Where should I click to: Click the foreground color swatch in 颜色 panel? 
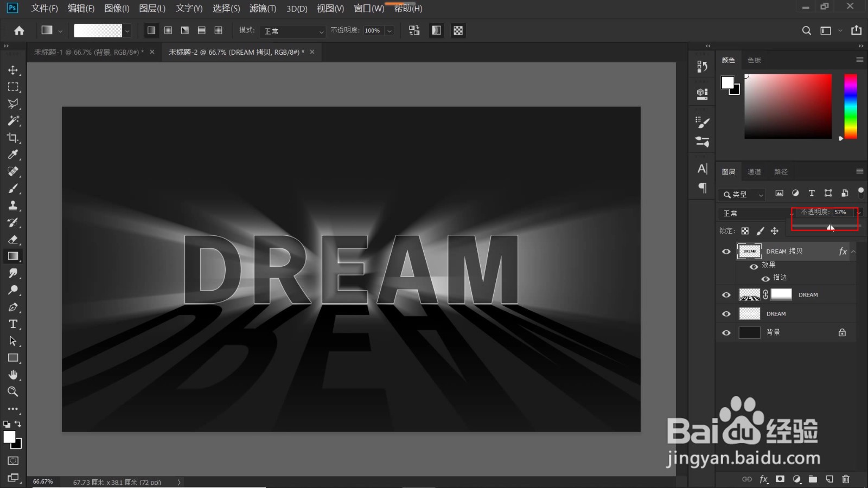727,82
